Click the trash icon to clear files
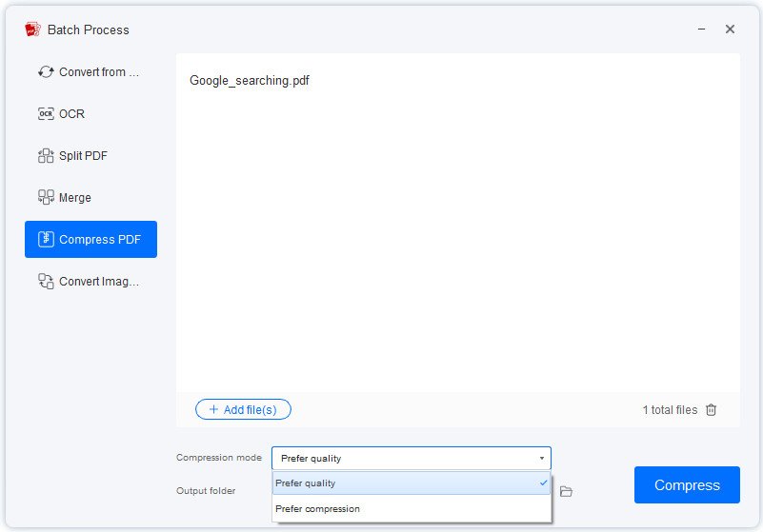Image resolution: width=763 pixels, height=532 pixels. [711, 410]
